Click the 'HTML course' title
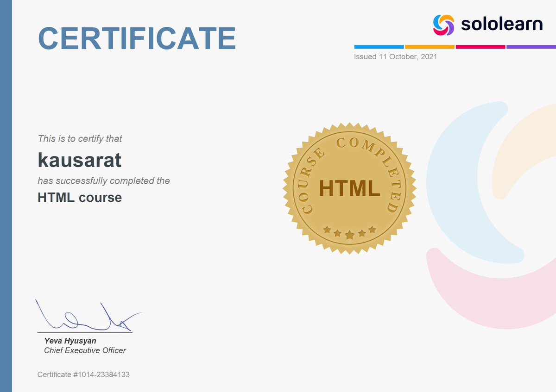Viewport: 556px width, 392px height. click(80, 198)
